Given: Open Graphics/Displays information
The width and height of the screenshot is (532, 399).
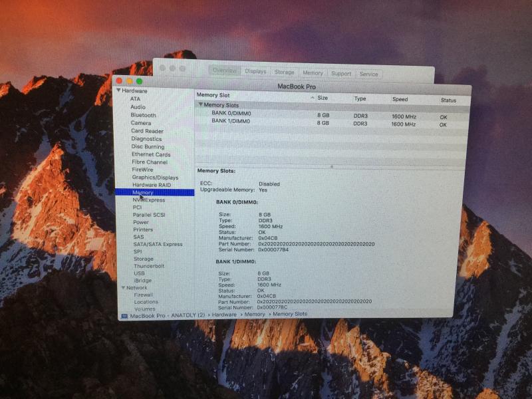Looking at the screenshot, I should click(x=155, y=178).
